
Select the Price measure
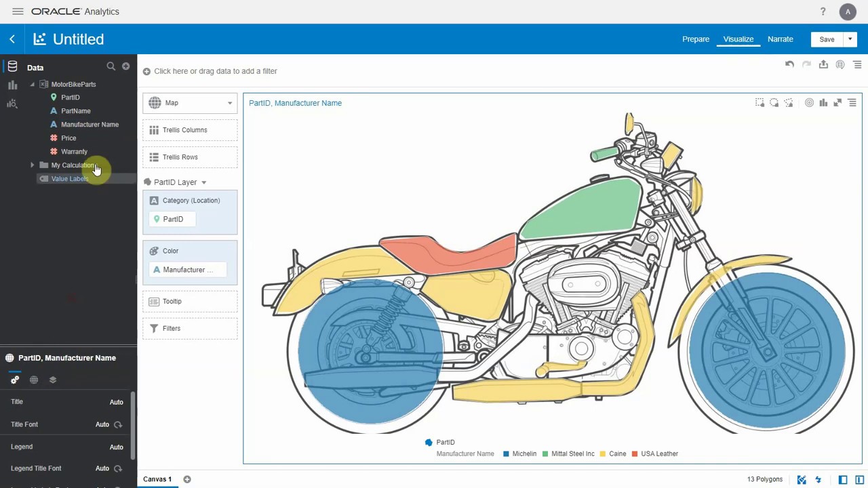click(x=68, y=138)
